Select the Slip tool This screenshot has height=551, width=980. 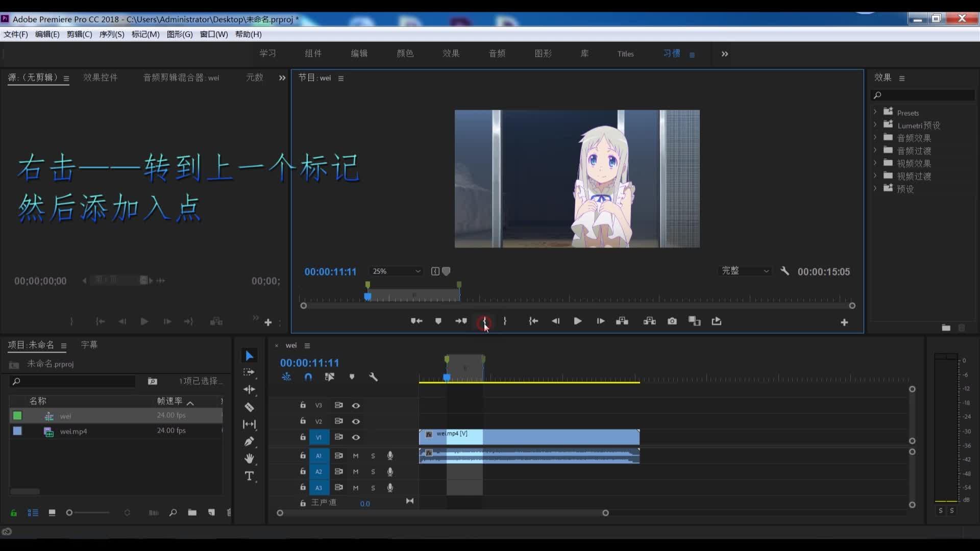(249, 424)
